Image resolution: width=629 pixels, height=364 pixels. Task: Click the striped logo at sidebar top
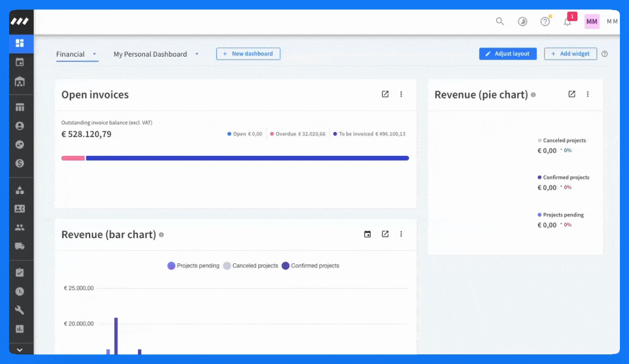coord(20,21)
